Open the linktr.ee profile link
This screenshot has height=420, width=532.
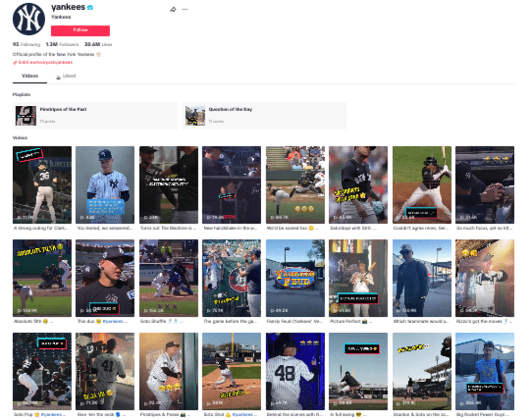tap(45, 62)
